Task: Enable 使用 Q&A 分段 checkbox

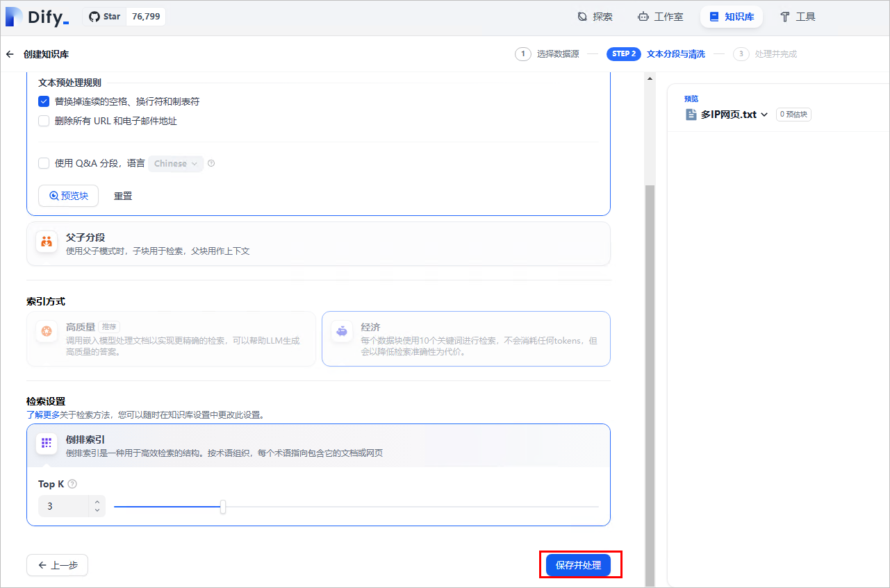Action: click(x=44, y=163)
